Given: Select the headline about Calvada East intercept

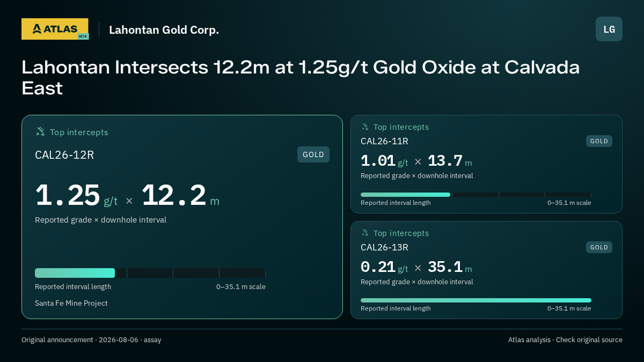Looking at the screenshot, I should coord(301,78).
